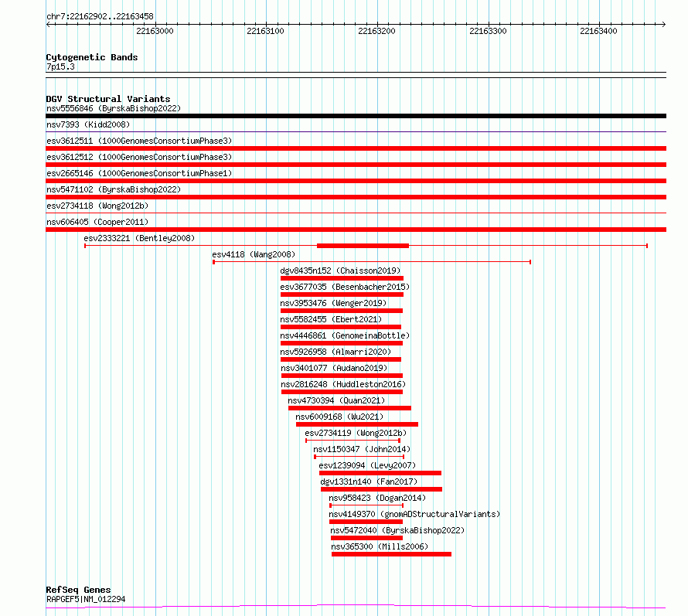The width and height of the screenshot is (688, 616).
Task: Select nsv5472040 (ByrskaBishop2022) label
Action: (397, 530)
